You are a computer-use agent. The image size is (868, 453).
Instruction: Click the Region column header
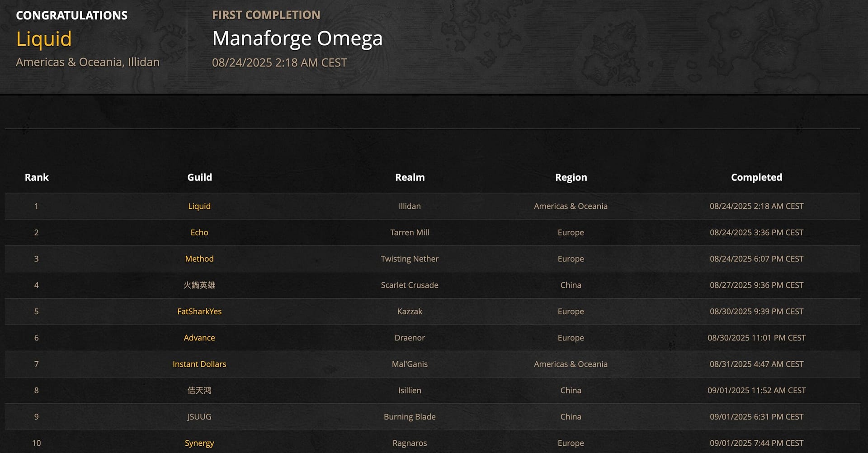click(x=571, y=177)
